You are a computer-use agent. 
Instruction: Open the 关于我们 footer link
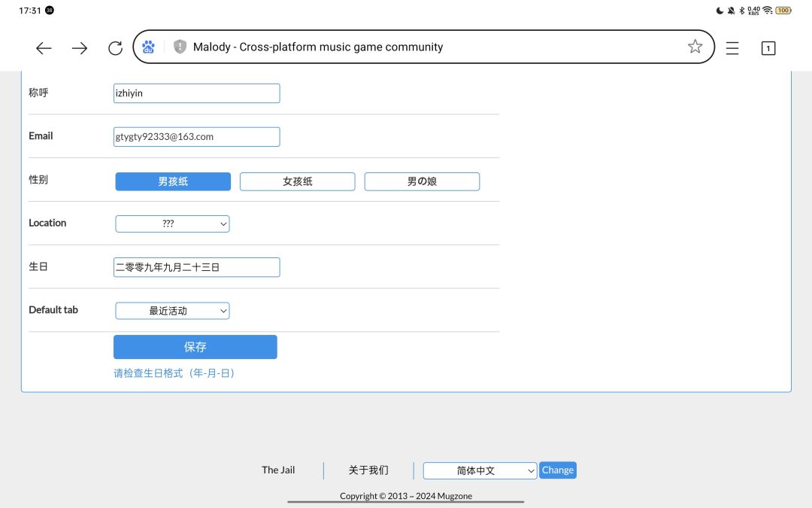tap(368, 470)
